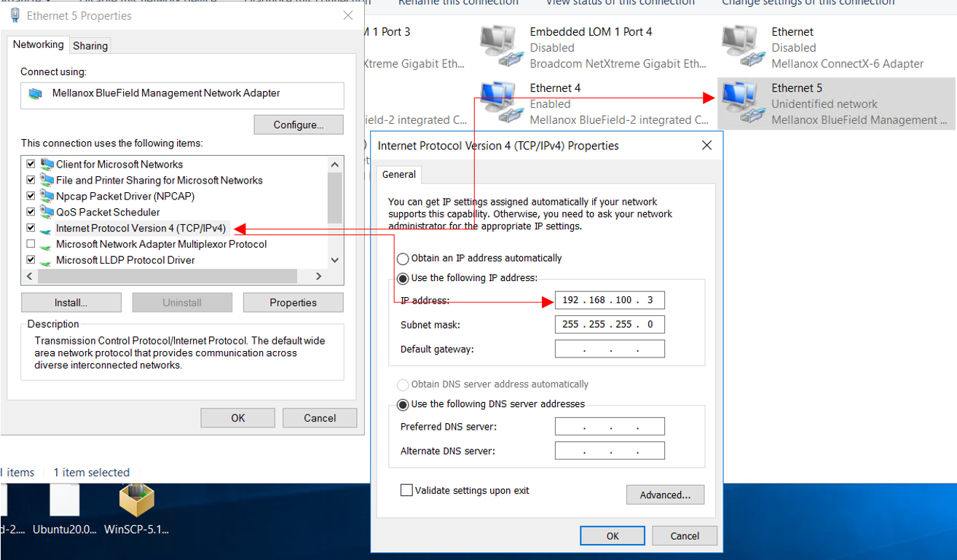The image size is (957, 560).
Task: Enable Microsoft Network Adapter Multiplexor Protocol checkbox
Action: point(31,244)
